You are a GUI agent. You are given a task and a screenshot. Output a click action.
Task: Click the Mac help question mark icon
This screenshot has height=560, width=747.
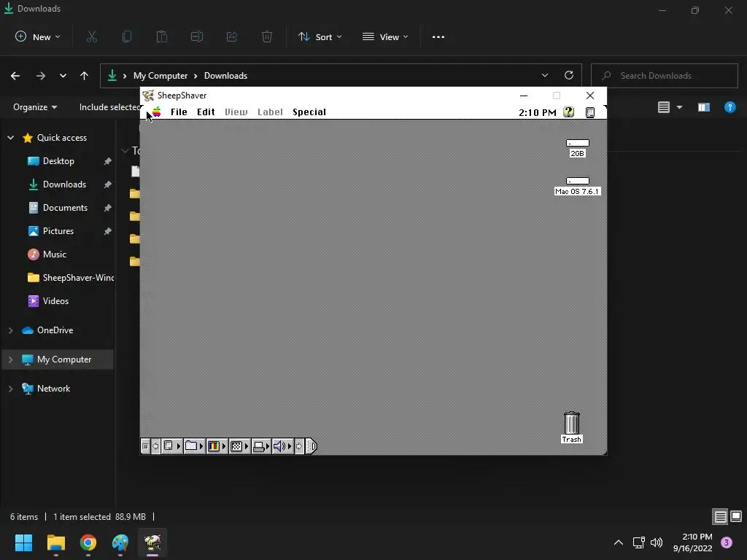tap(568, 112)
